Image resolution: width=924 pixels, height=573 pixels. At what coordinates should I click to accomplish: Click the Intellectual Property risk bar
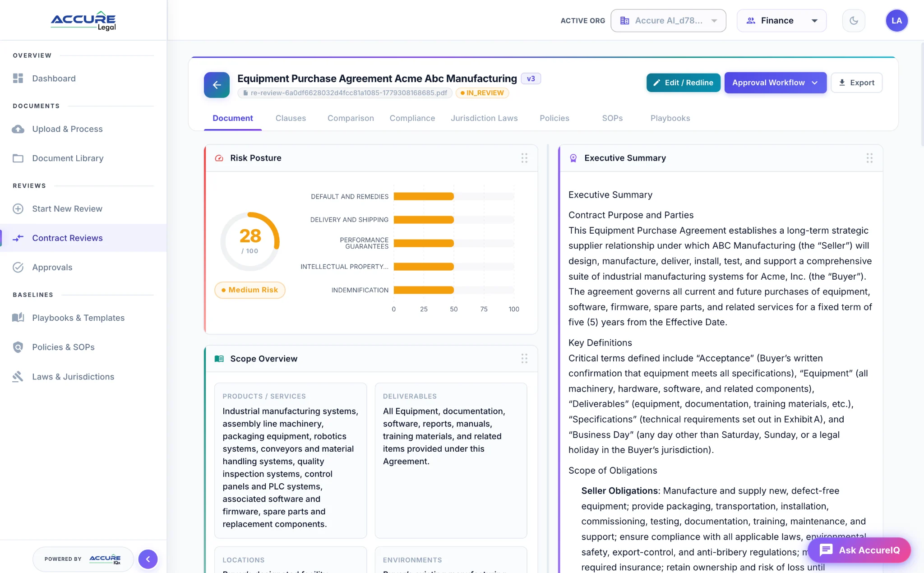click(423, 267)
